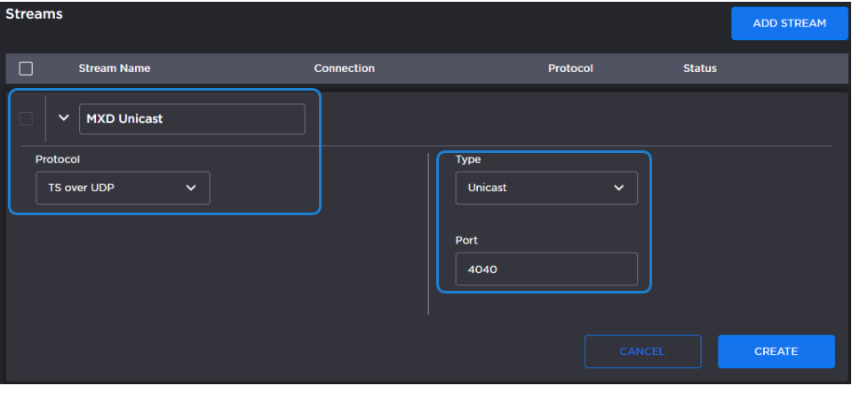The width and height of the screenshot is (868, 402).
Task: Click the arrow icon on Type dropdown
Action: (618, 188)
